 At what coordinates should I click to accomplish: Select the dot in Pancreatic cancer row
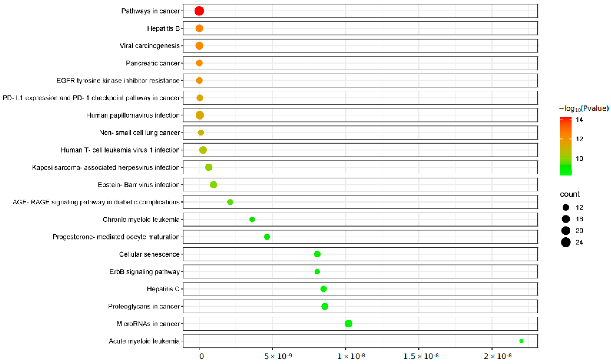(199, 63)
